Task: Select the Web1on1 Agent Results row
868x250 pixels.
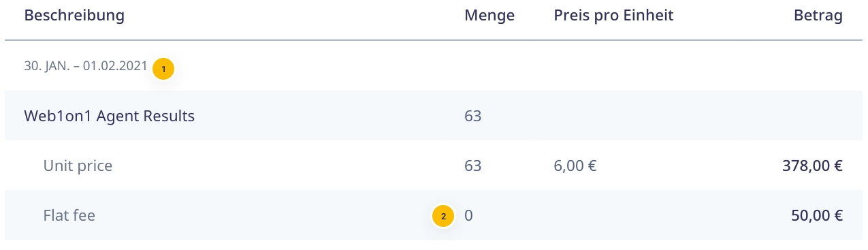Action: coord(434,116)
